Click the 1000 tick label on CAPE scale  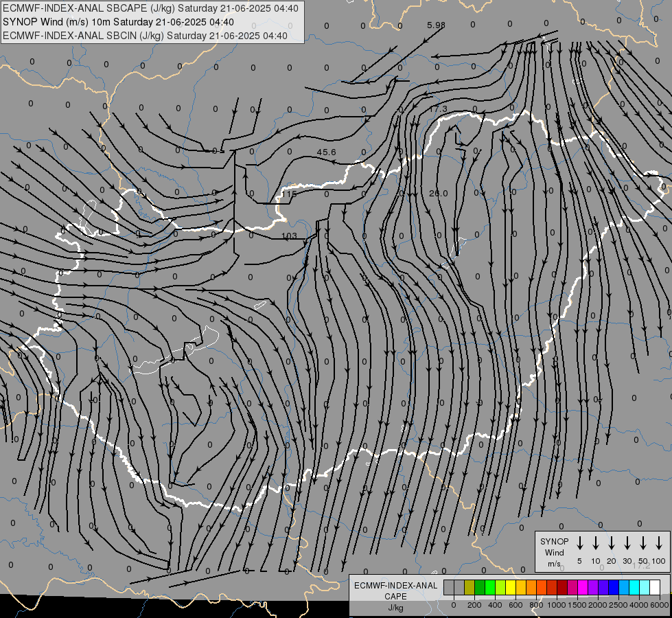(557, 605)
